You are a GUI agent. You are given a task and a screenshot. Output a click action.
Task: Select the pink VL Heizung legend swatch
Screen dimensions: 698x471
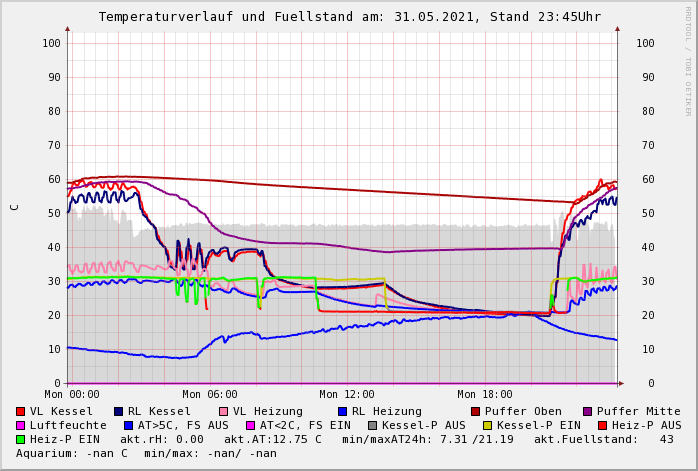coord(224,411)
